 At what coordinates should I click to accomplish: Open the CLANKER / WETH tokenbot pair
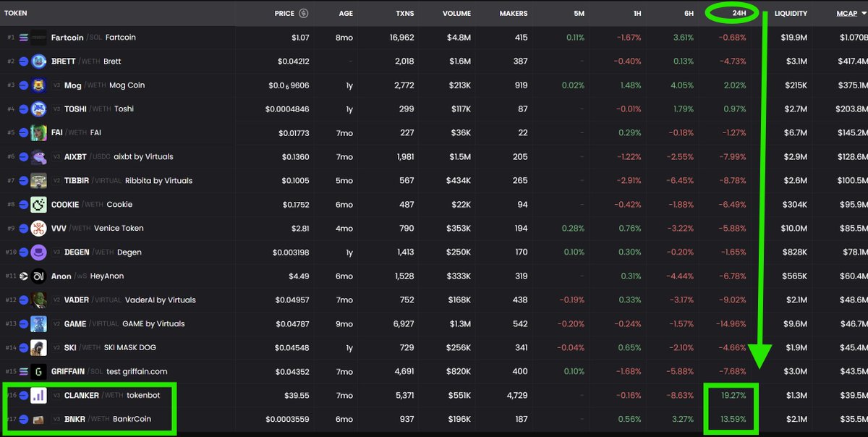(434, 396)
